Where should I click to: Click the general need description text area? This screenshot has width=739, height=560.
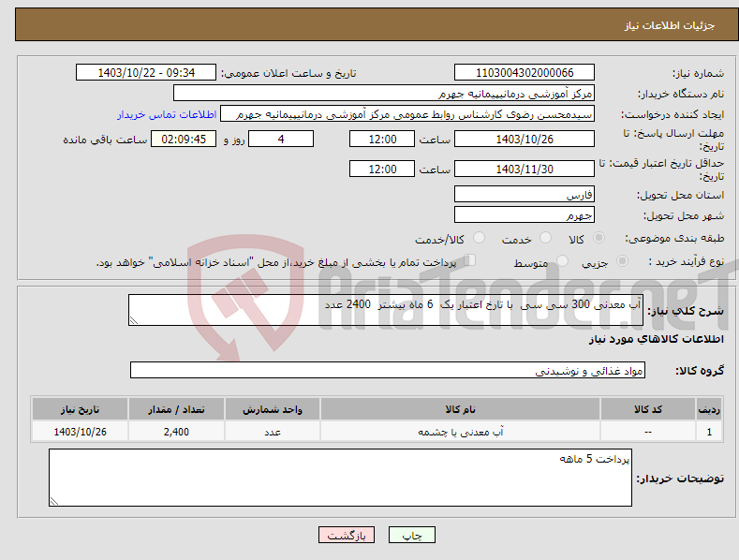386,310
